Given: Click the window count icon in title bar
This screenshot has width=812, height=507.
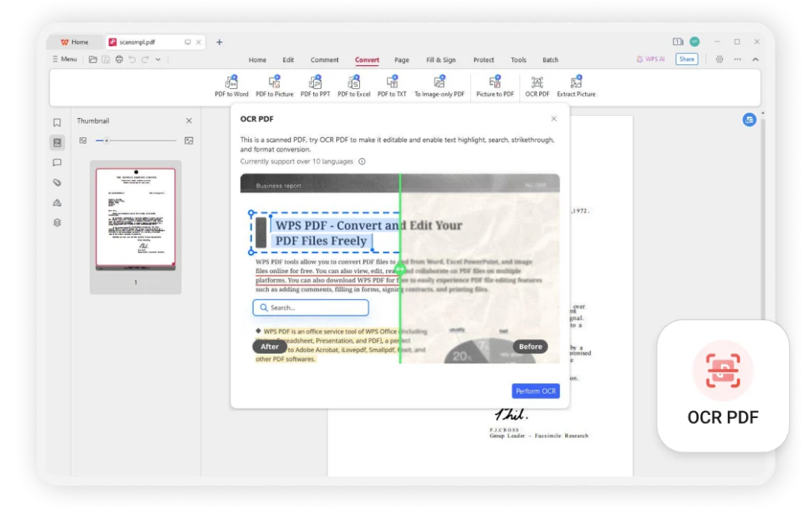Looking at the screenshot, I should pyautogui.click(x=678, y=41).
